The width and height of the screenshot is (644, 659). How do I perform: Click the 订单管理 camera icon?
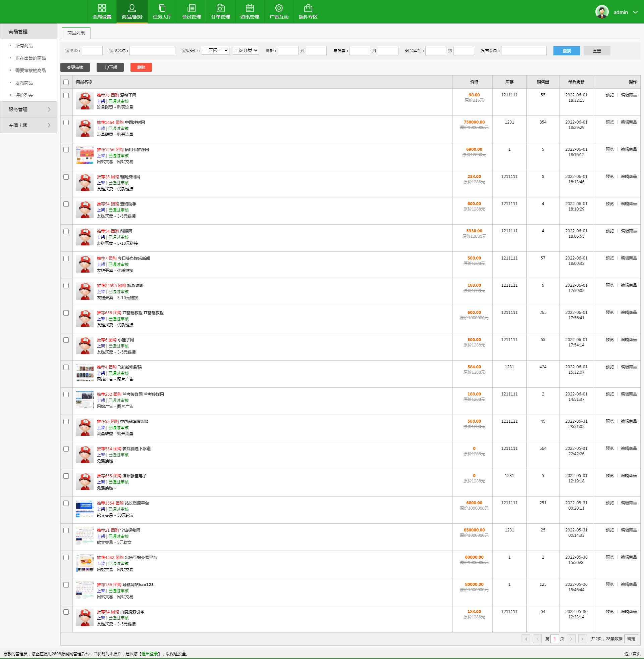(220, 8)
